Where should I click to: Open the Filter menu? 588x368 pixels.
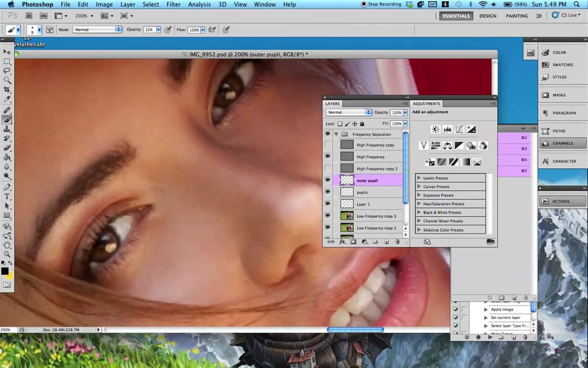click(x=173, y=4)
